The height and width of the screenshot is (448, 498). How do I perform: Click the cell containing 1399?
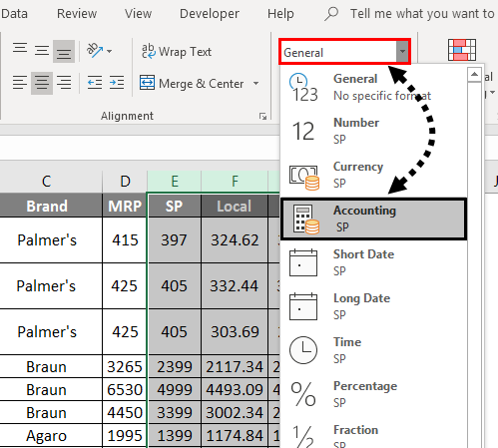(175, 435)
